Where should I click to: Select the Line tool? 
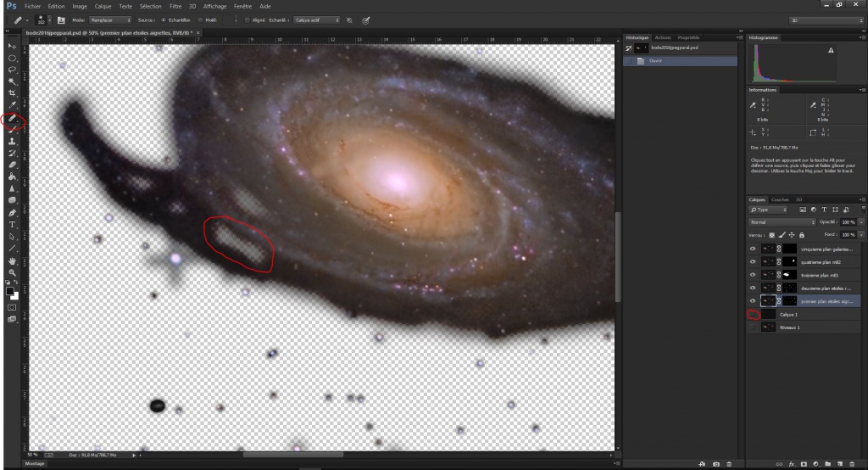click(12, 249)
